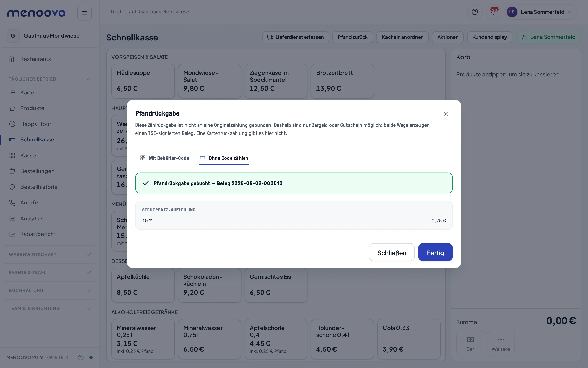Screen dimensions: 588x368
Task: Open Kundendisplay button
Action: click(489, 37)
